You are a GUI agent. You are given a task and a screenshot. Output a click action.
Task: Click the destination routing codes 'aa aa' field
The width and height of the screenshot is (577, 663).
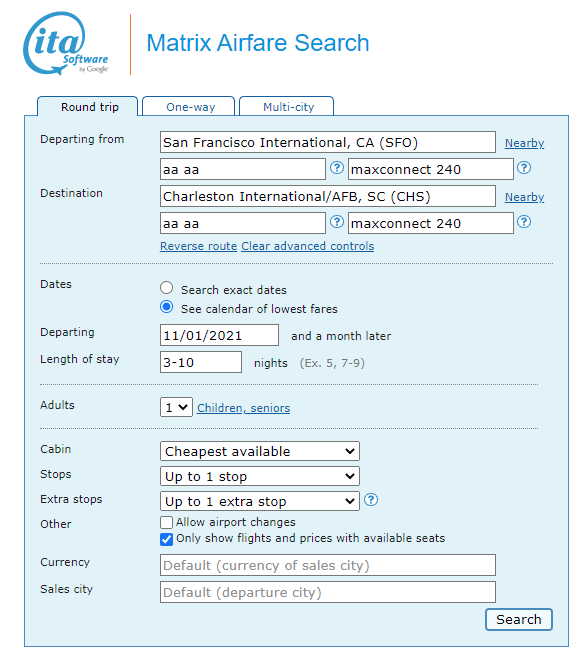point(243,223)
